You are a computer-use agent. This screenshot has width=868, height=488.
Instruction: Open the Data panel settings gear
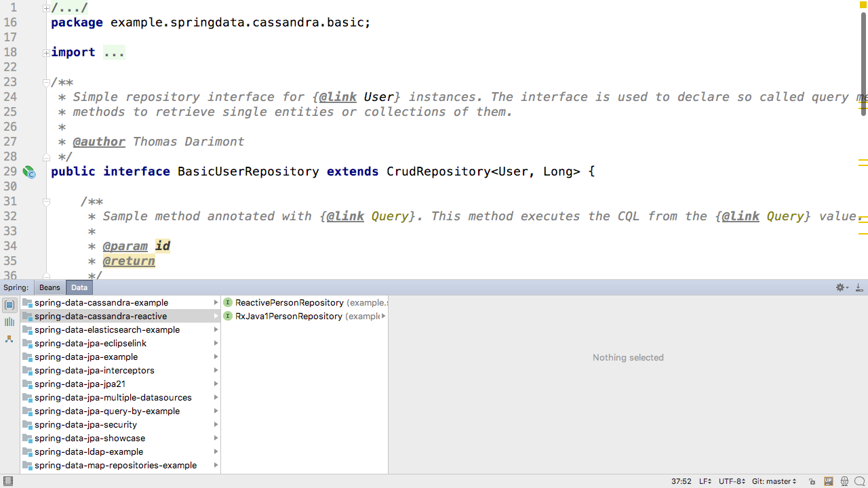(x=839, y=287)
